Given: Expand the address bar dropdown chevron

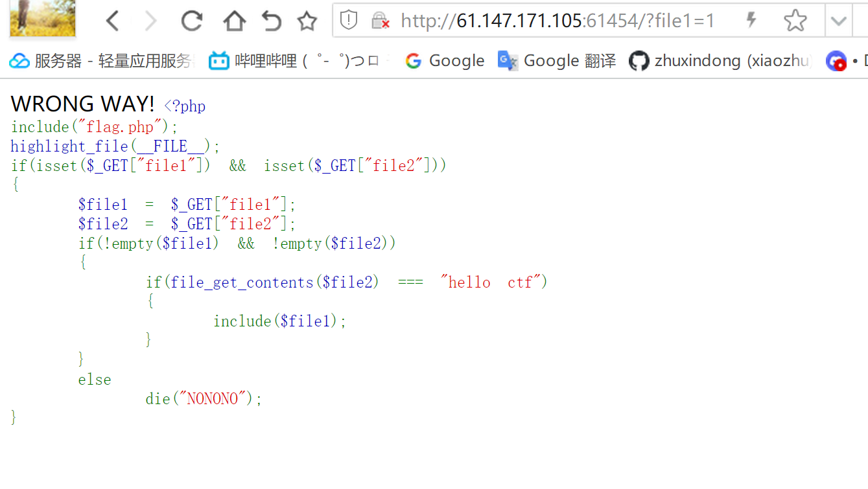Looking at the screenshot, I should [x=839, y=21].
